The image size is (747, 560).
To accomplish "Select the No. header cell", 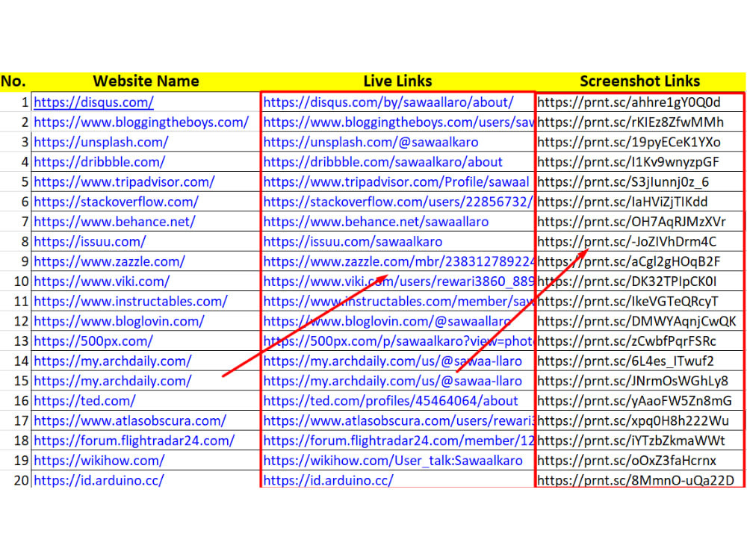I will pos(15,81).
